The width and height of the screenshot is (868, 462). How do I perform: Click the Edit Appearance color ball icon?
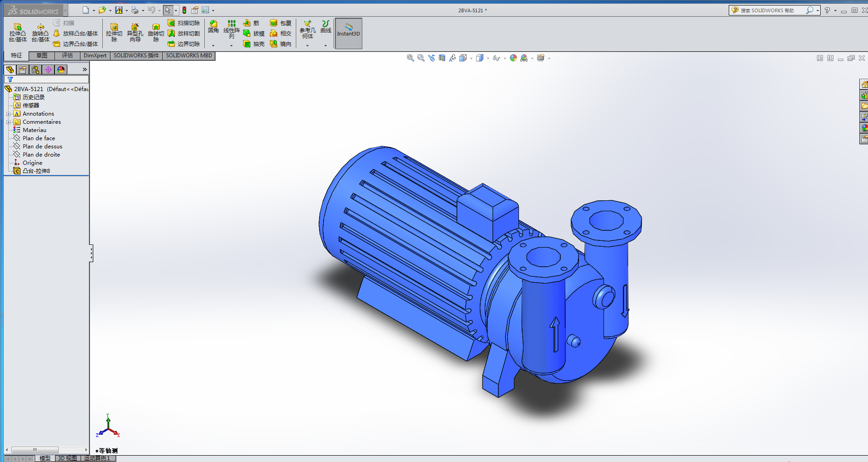coord(513,58)
